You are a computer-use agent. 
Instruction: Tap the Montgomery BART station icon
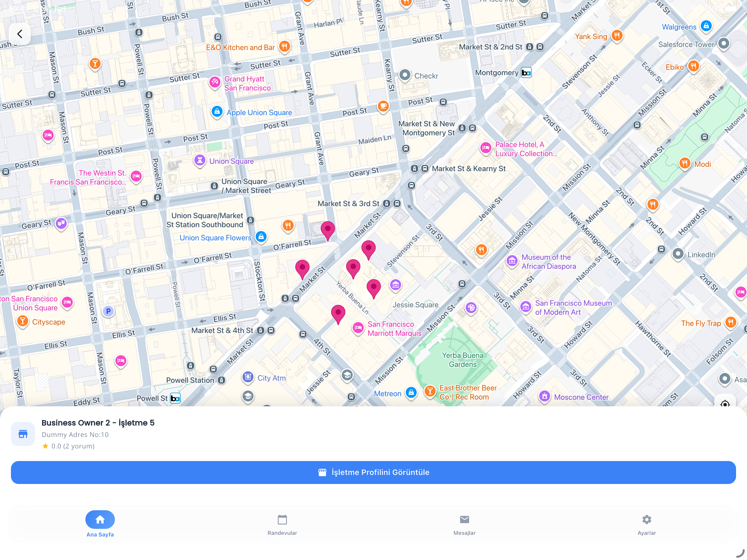click(526, 73)
